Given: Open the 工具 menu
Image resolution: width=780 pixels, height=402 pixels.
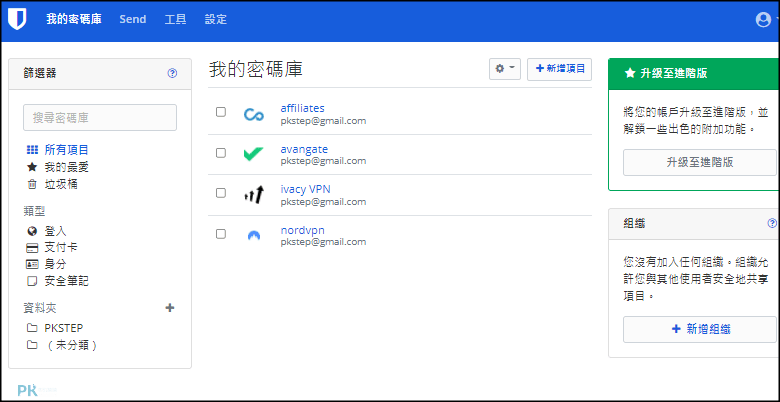Looking at the screenshot, I should (x=176, y=19).
